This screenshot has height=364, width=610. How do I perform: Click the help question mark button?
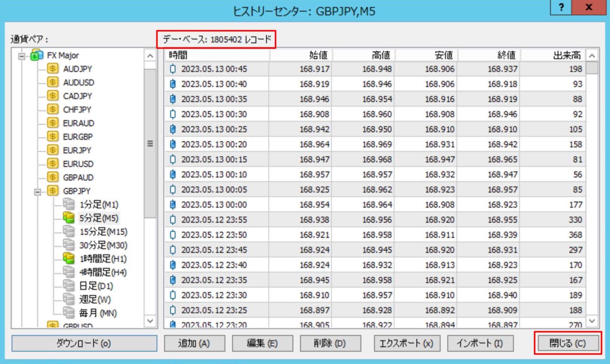pos(561,7)
